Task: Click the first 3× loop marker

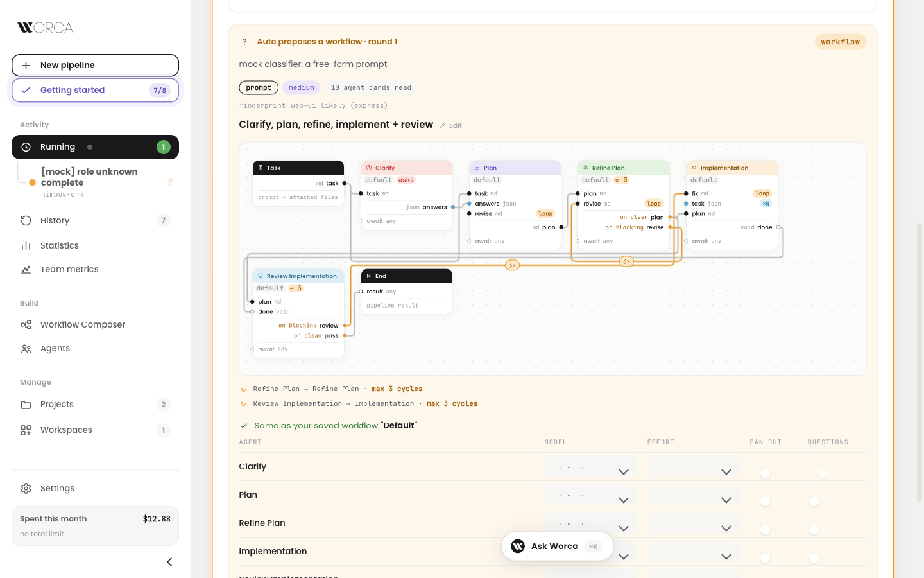Action: pyautogui.click(x=512, y=265)
